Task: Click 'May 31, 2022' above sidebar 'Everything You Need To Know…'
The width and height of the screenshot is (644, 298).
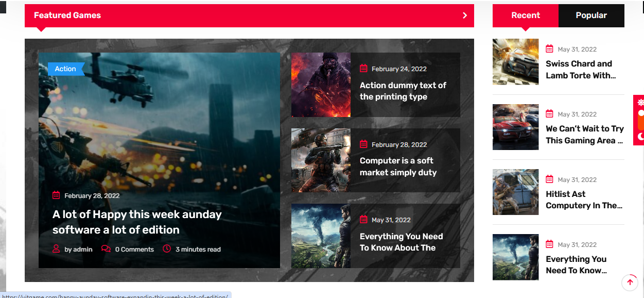Action: 577,245
